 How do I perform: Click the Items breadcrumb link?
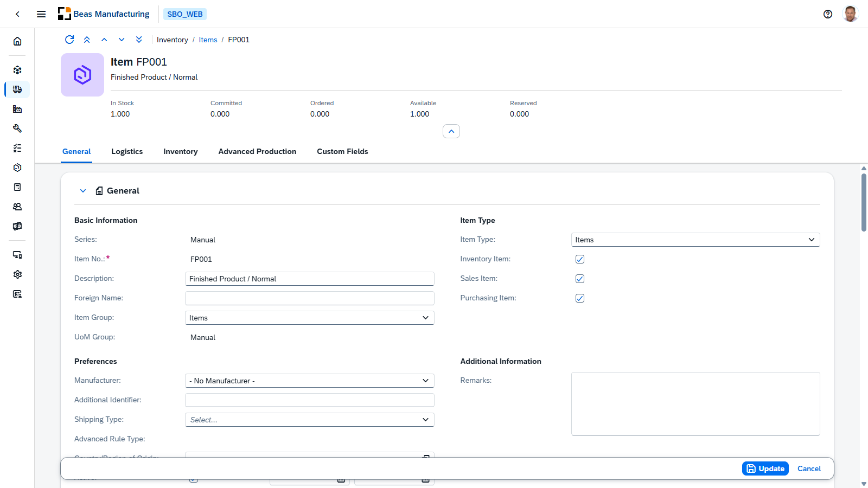208,40
